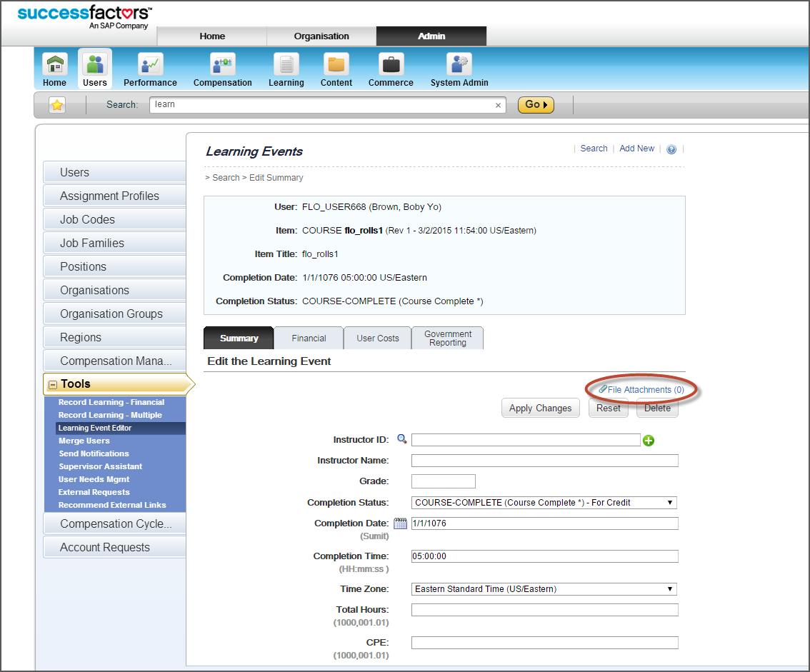Open the Commerce briefcase icon
The image size is (810, 672).
pos(391,70)
